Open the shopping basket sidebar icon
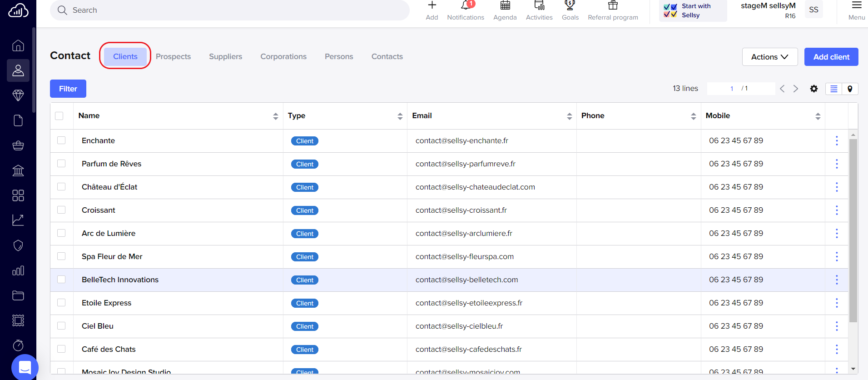 click(x=18, y=145)
